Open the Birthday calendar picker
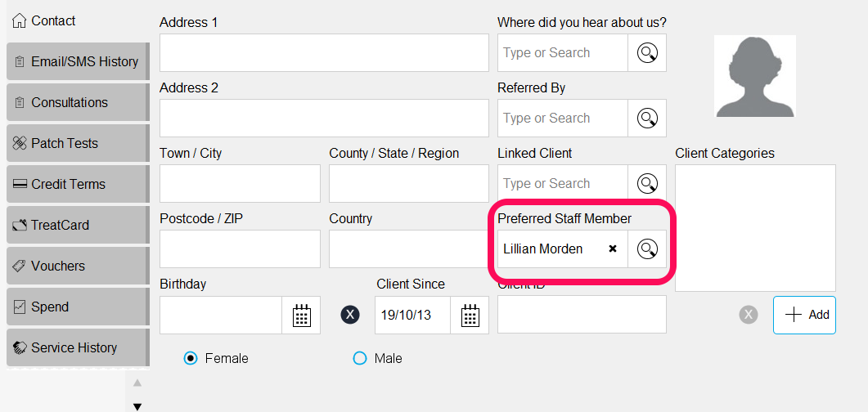Screen dimensions: 868x412 point(301,316)
